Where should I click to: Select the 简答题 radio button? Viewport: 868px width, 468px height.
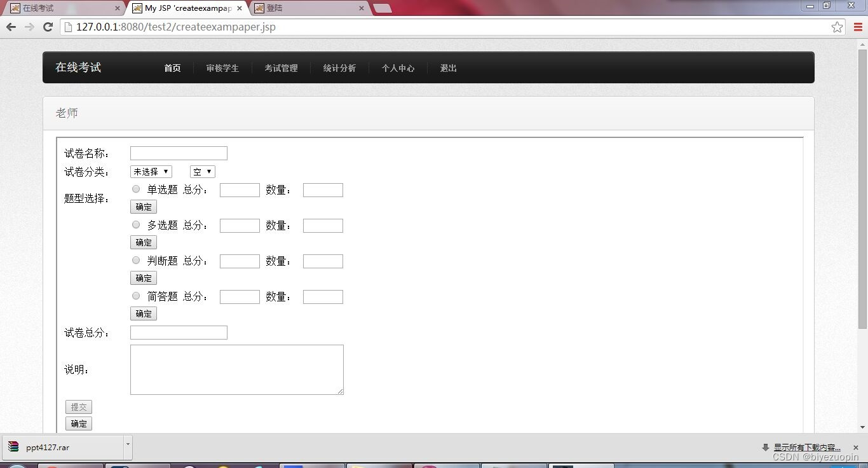(x=135, y=295)
